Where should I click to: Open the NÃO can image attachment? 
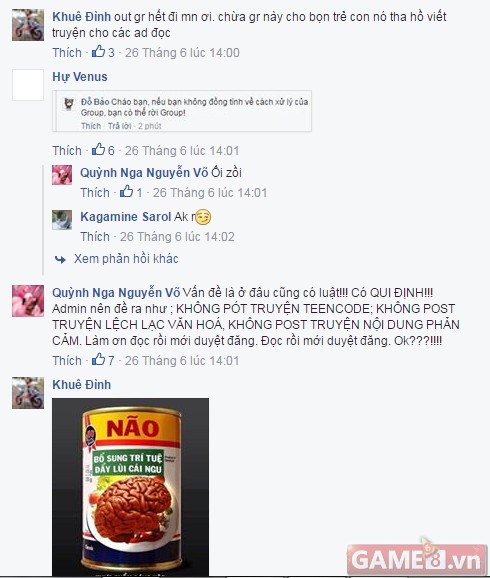pos(131,487)
